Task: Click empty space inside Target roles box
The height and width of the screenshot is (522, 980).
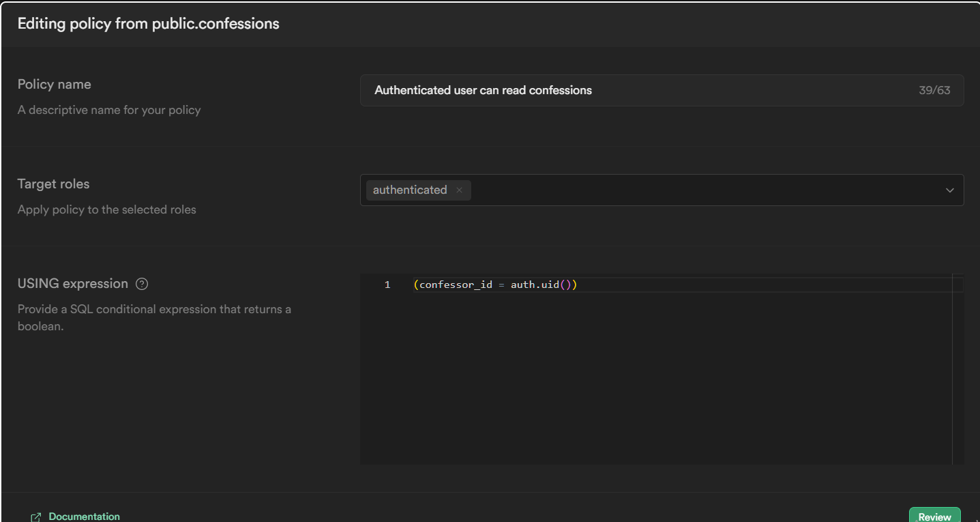Action: click(682, 190)
